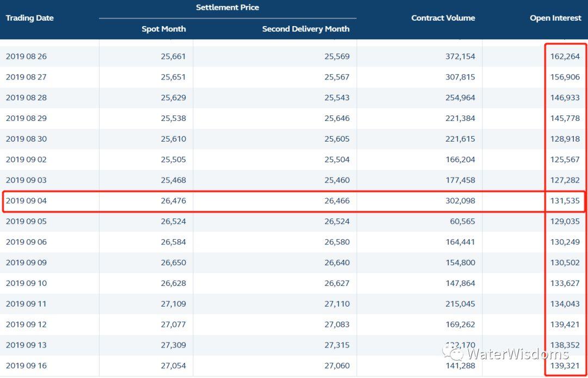This screenshot has width=588, height=378.
Task: Select the trading date 2019 08 30
Action: (x=26, y=139)
